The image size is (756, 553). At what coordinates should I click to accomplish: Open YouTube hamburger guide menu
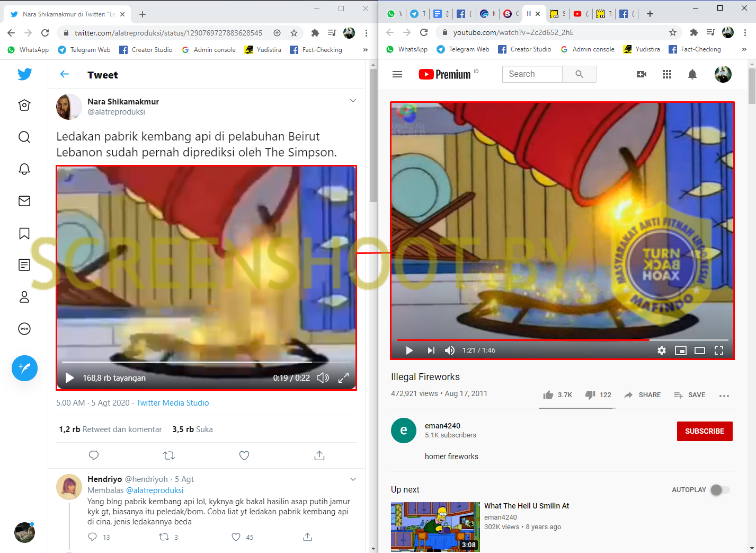pos(397,74)
